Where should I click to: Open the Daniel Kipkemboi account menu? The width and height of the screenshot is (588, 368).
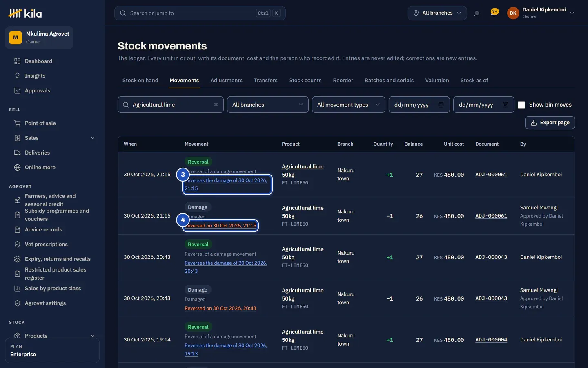(x=541, y=13)
